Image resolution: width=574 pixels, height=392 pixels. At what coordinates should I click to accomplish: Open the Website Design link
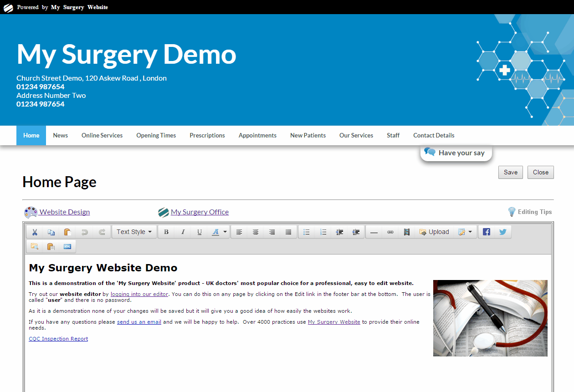pos(64,212)
